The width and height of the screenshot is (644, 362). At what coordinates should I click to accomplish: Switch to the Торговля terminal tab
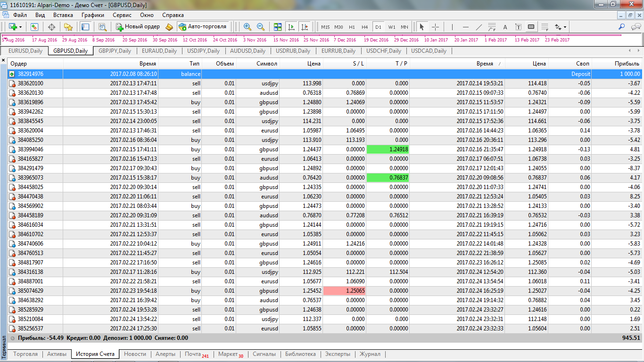coord(25,354)
